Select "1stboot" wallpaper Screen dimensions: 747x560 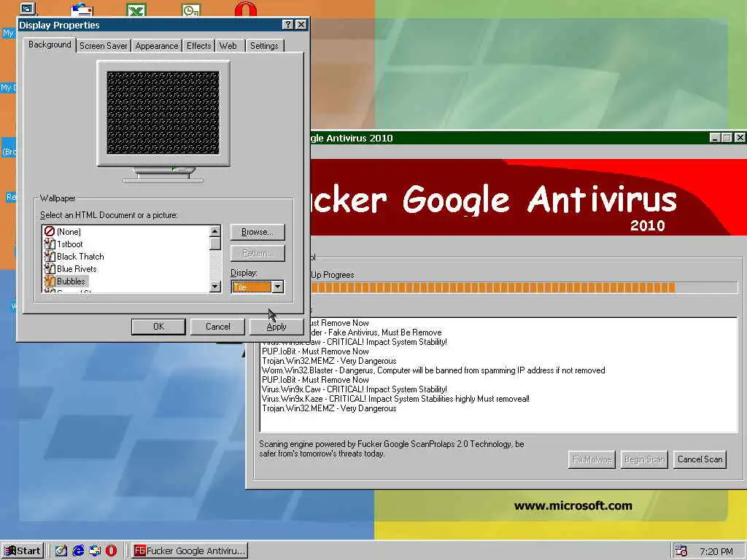tap(69, 244)
